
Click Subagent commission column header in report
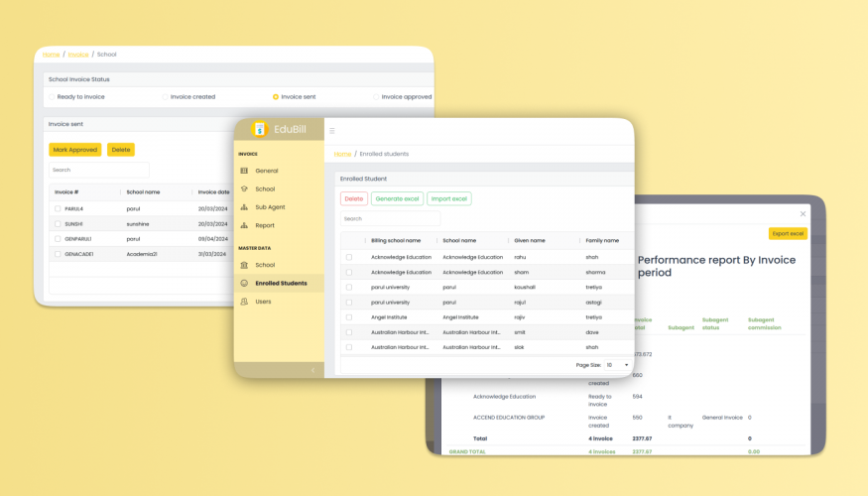(x=765, y=323)
